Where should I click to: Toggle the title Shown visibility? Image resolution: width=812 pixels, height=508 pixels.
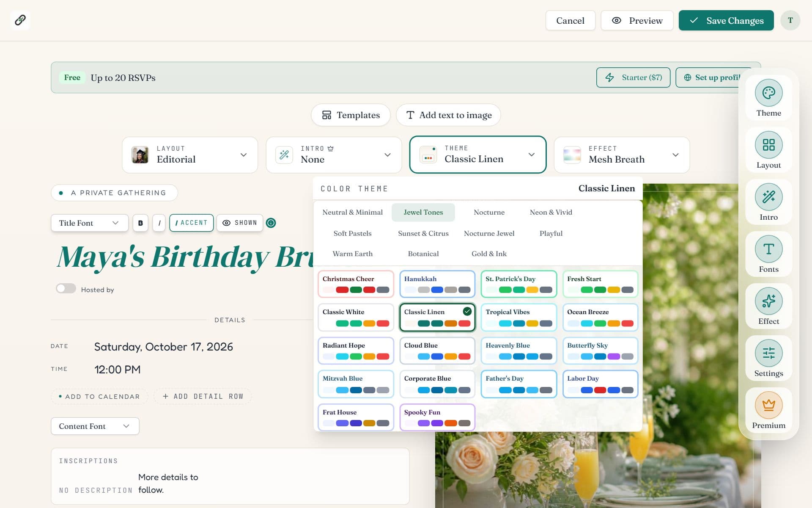click(x=240, y=223)
